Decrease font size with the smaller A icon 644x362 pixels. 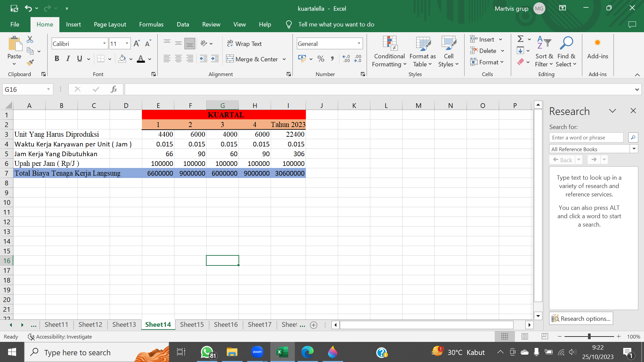point(148,44)
